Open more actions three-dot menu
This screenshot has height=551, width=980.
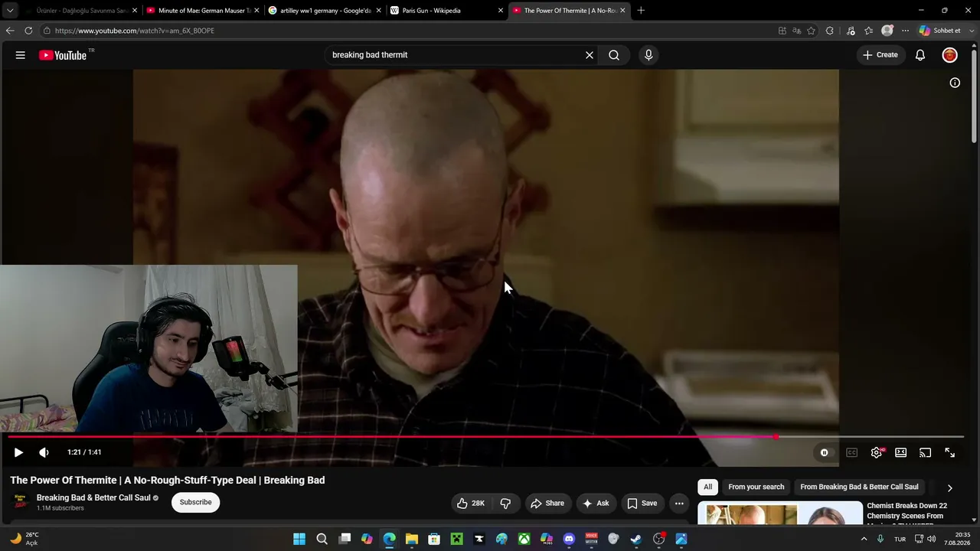pos(679,503)
